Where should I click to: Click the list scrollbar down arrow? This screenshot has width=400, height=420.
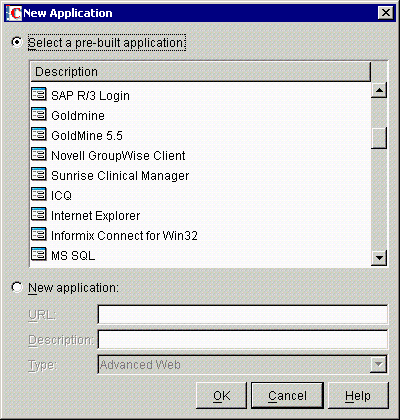point(379,257)
